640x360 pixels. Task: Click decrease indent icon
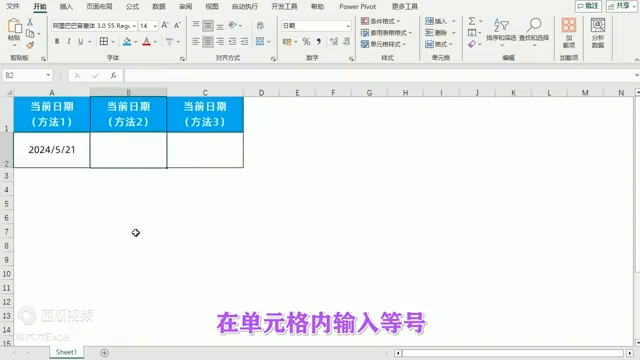coord(232,41)
